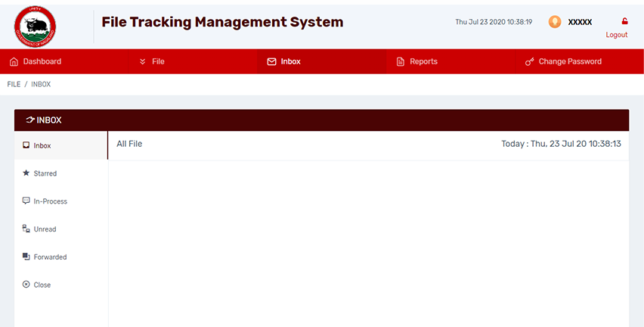Click the XXXXX username label
Screen dimensions: 644x327
(580, 22)
